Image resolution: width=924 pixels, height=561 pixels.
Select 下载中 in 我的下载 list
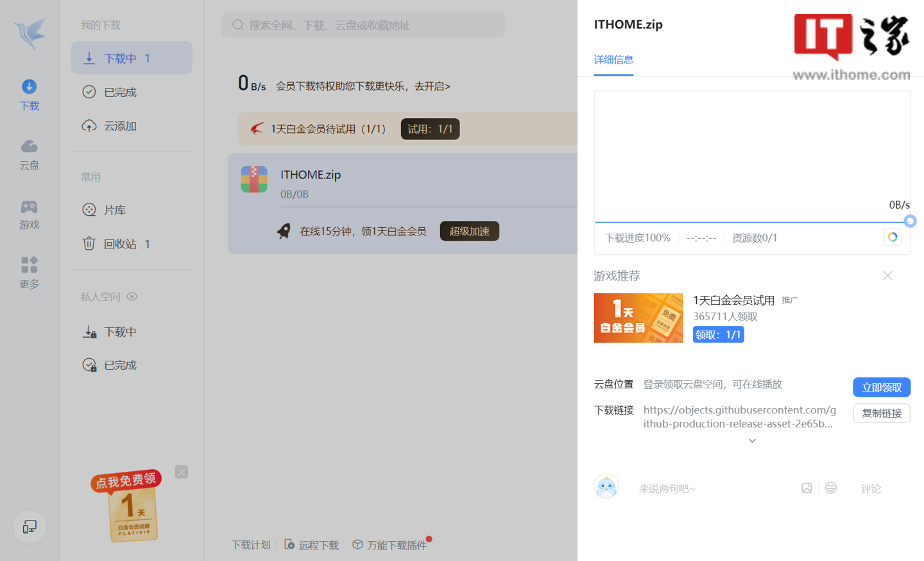(x=132, y=58)
